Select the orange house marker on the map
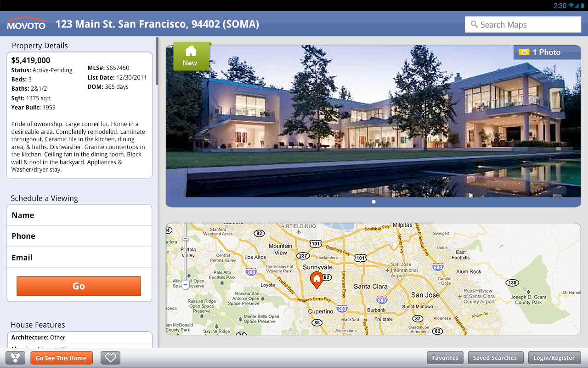 tap(317, 279)
